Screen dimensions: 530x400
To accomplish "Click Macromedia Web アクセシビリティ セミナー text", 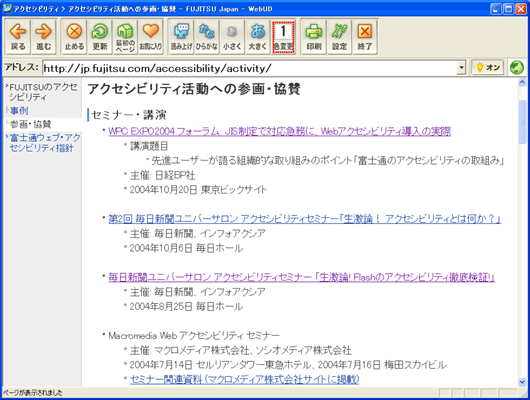I will pyautogui.click(x=194, y=336).
